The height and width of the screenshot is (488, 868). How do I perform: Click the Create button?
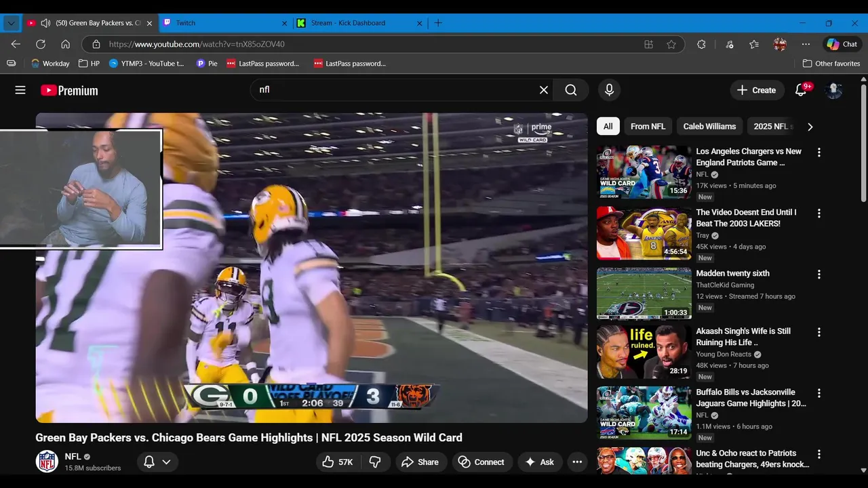pyautogui.click(x=756, y=90)
